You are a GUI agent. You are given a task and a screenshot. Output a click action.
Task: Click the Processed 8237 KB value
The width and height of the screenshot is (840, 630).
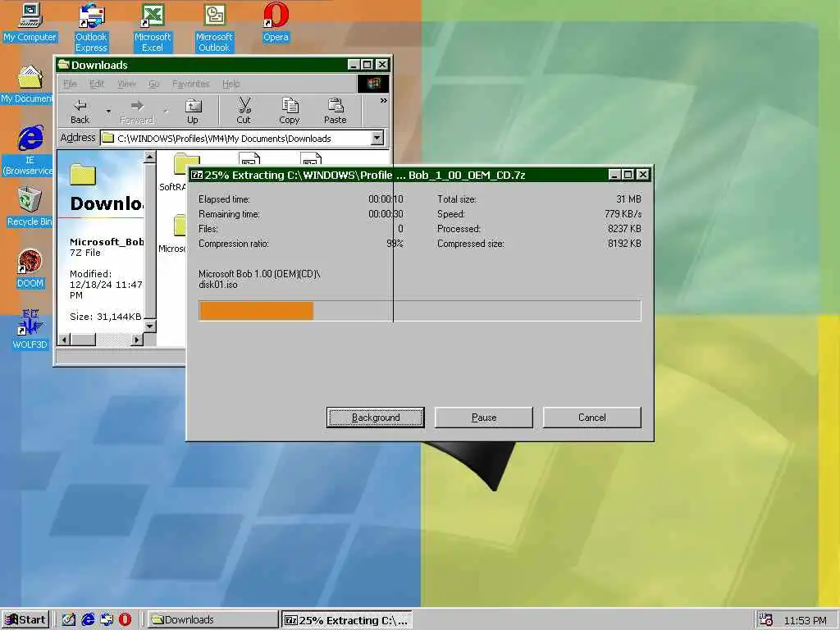click(624, 229)
